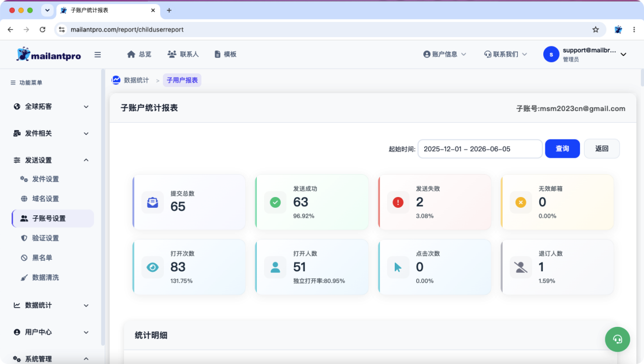Click the 独立打开率:80.95% text

coord(319,281)
